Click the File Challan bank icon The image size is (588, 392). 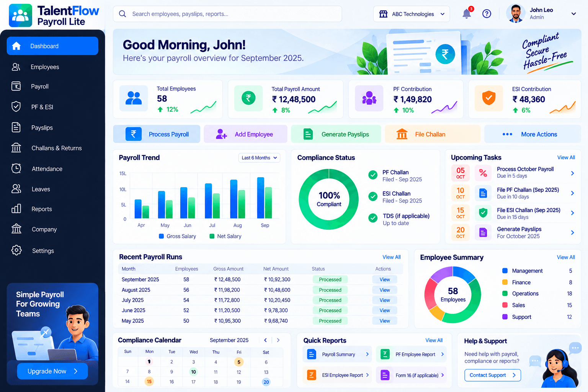tap(402, 134)
